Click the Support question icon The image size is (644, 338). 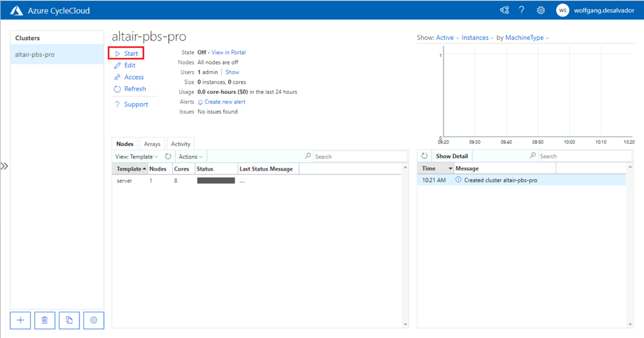pos(117,104)
